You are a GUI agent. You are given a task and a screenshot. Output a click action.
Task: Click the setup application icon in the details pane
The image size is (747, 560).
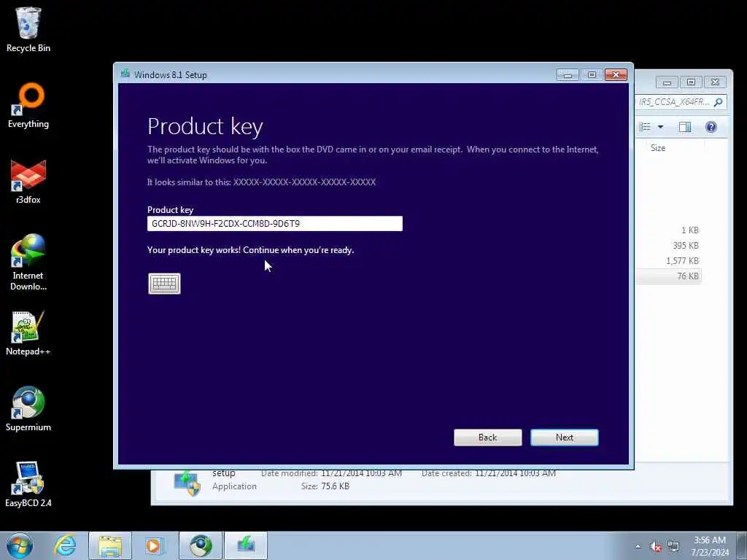(x=187, y=483)
